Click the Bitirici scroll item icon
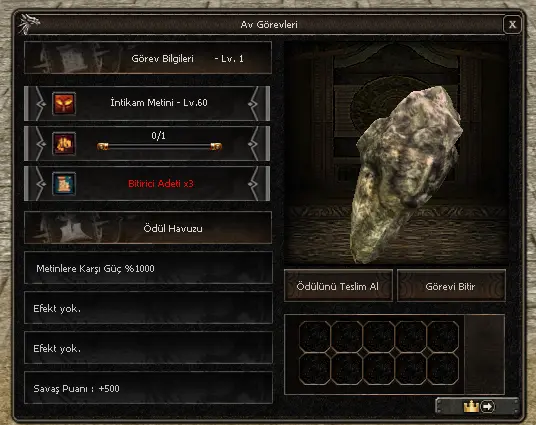 64,184
